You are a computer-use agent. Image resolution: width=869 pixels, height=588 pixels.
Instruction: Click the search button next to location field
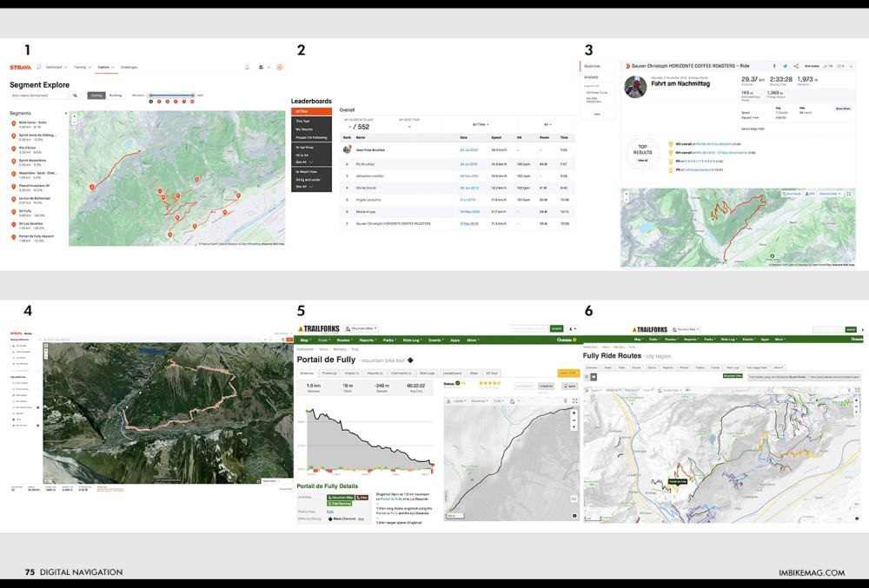click(x=76, y=96)
